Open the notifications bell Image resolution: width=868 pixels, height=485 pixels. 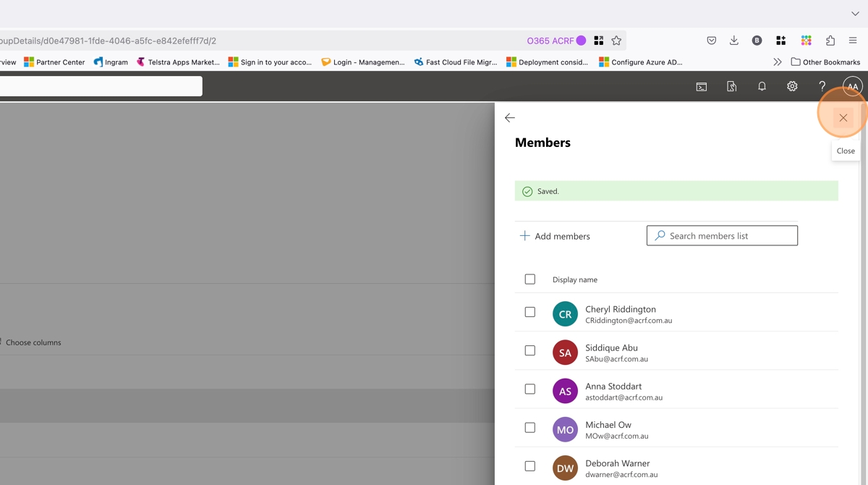[x=762, y=86]
